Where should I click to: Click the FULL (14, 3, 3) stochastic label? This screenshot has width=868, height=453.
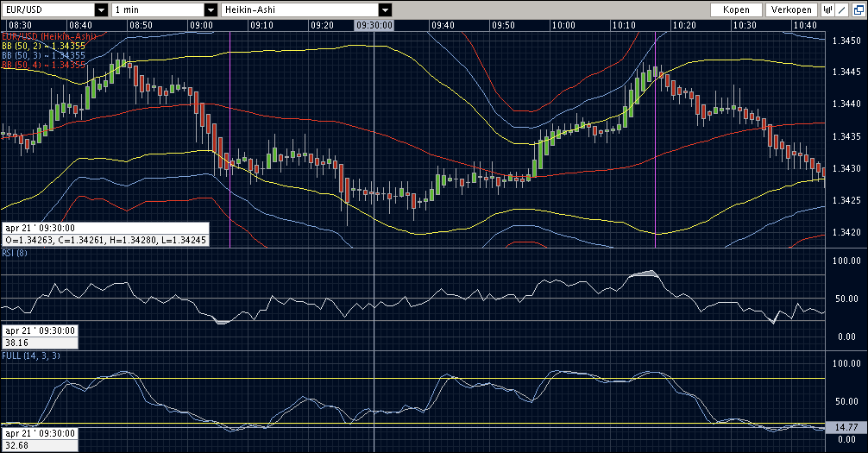tap(31, 355)
